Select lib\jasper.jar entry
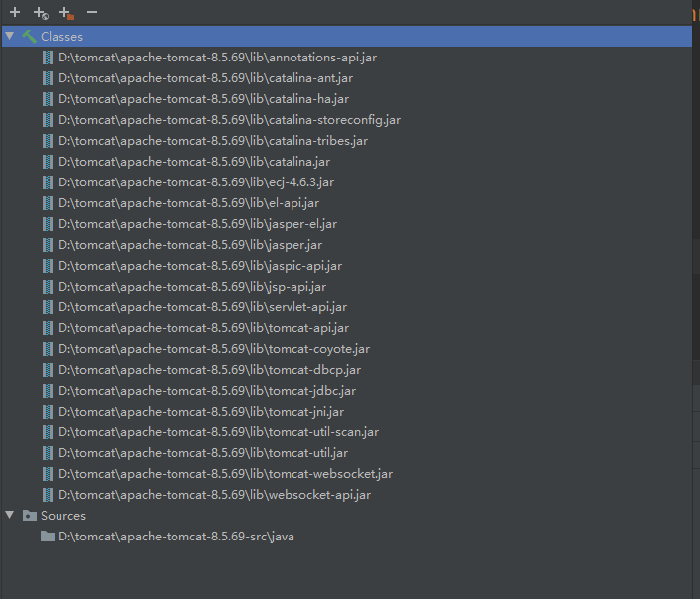 point(190,245)
